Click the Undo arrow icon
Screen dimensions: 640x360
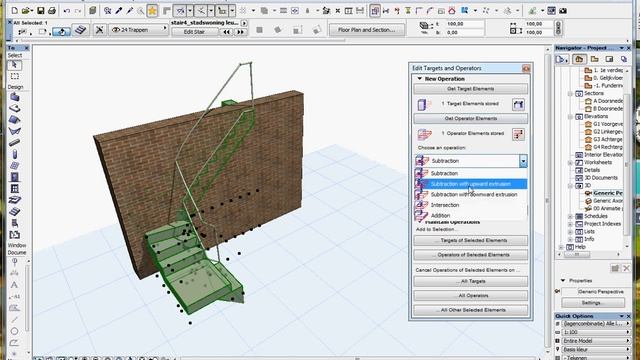(x=67, y=11)
